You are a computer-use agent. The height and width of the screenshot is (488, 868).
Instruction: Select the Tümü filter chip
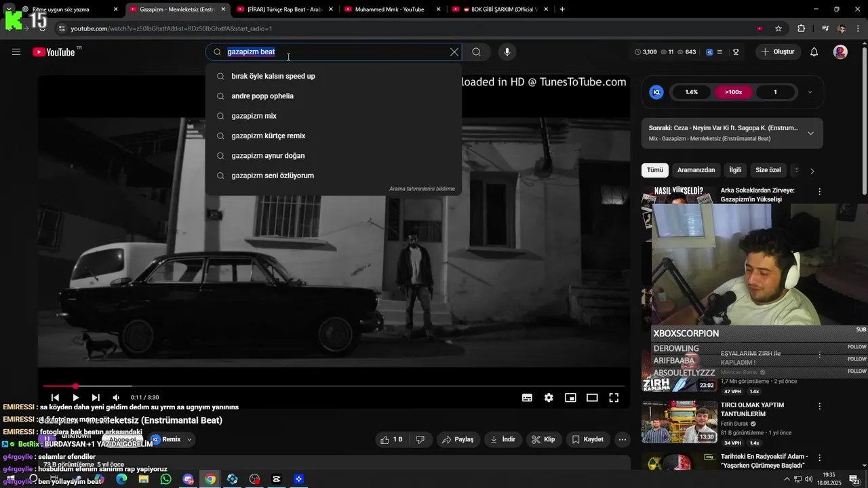(655, 170)
